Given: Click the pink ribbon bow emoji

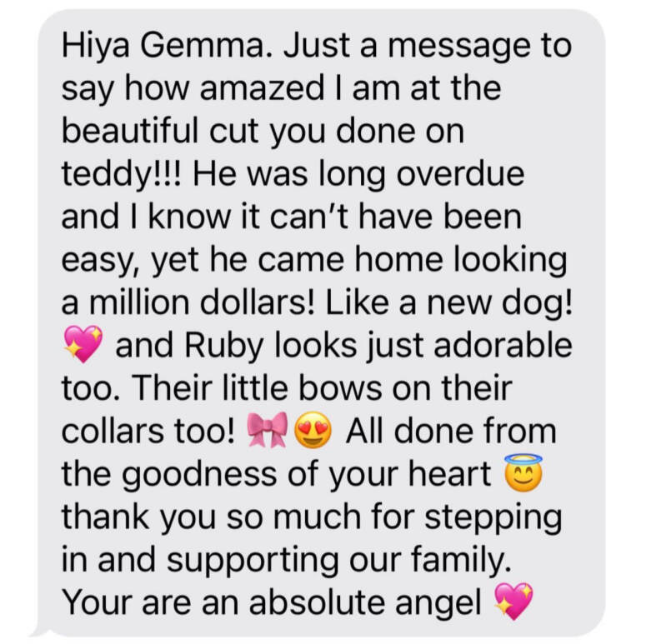Looking at the screenshot, I should tap(268, 430).
